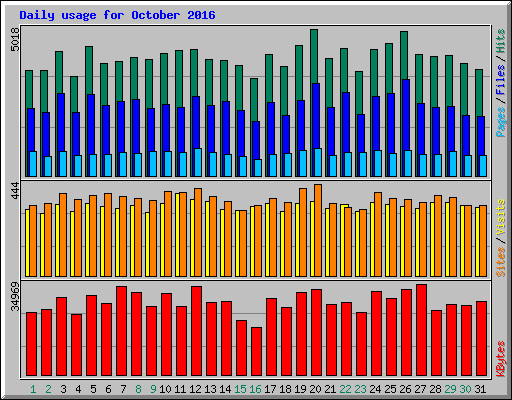Click day 5 on the x-axis
Screen dimensions: 512x400
pyautogui.click(x=93, y=389)
